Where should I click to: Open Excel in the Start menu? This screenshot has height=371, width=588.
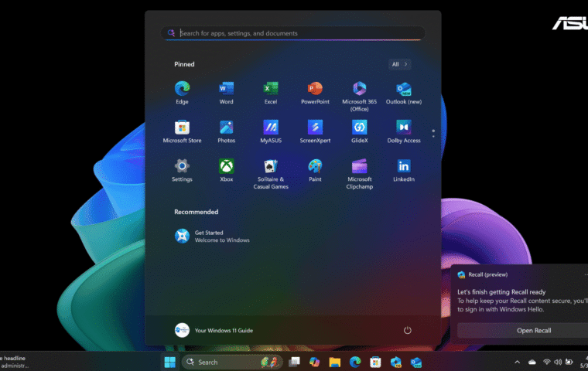[x=270, y=93]
